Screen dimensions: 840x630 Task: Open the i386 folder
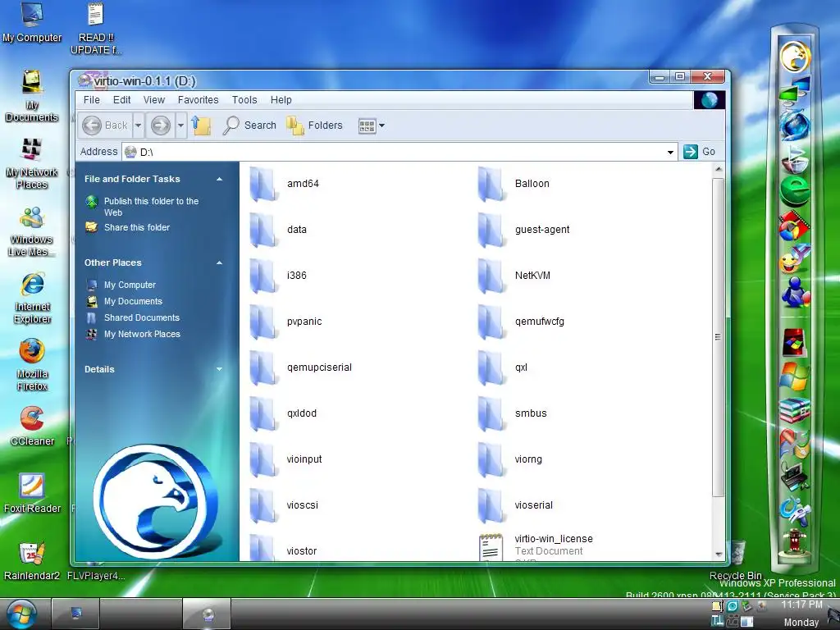(x=279, y=276)
